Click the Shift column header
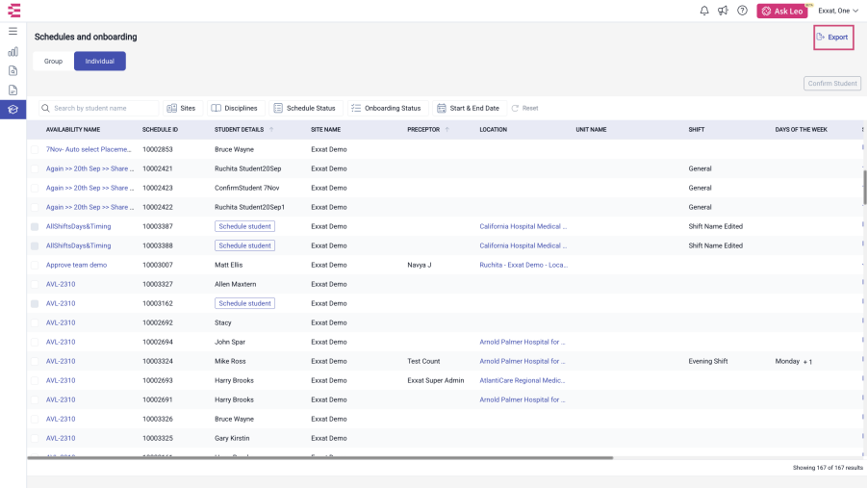868x488 pixels. point(697,130)
